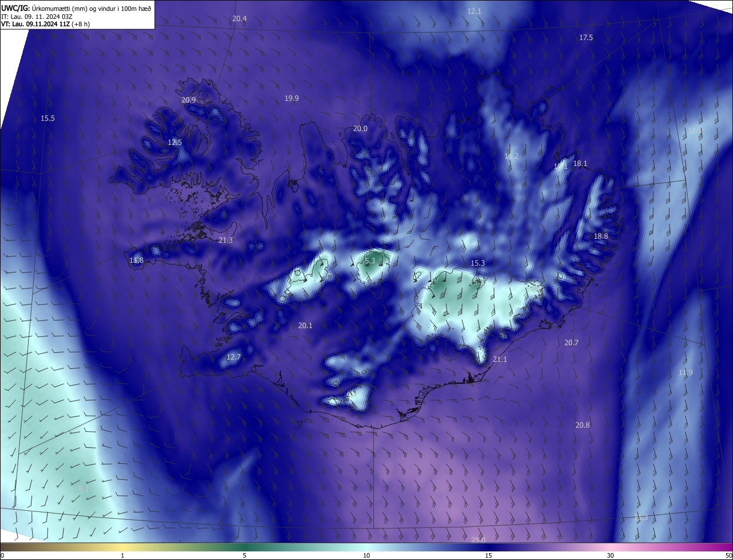Click the map value 15.5
Screen dimensions: 733x560
[x=48, y=119]
